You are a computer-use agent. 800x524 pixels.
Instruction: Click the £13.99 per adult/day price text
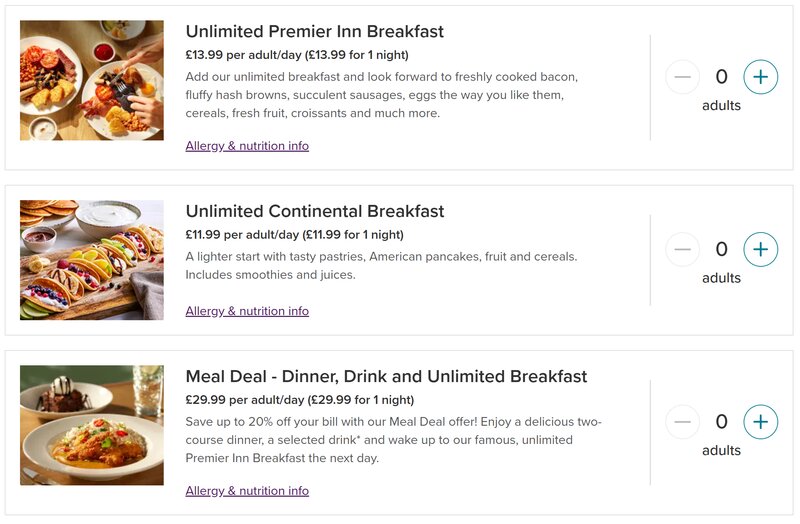297,55
